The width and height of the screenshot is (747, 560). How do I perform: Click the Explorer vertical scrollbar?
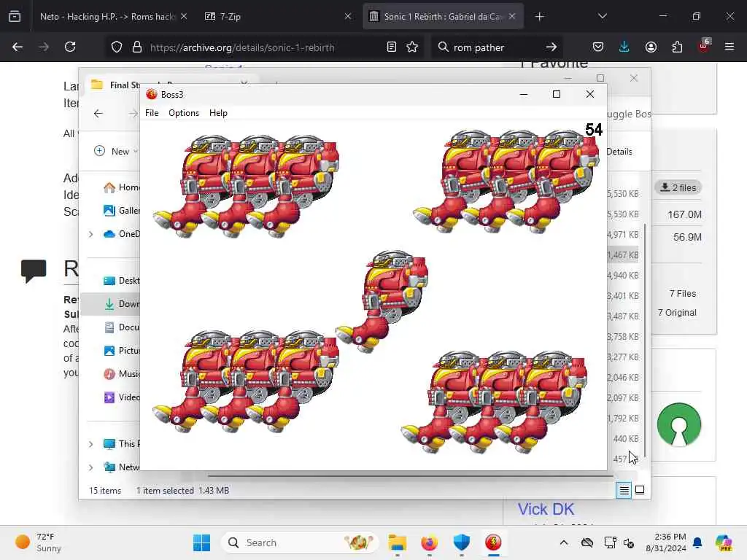pyautogui.click(x=645, y=341)
